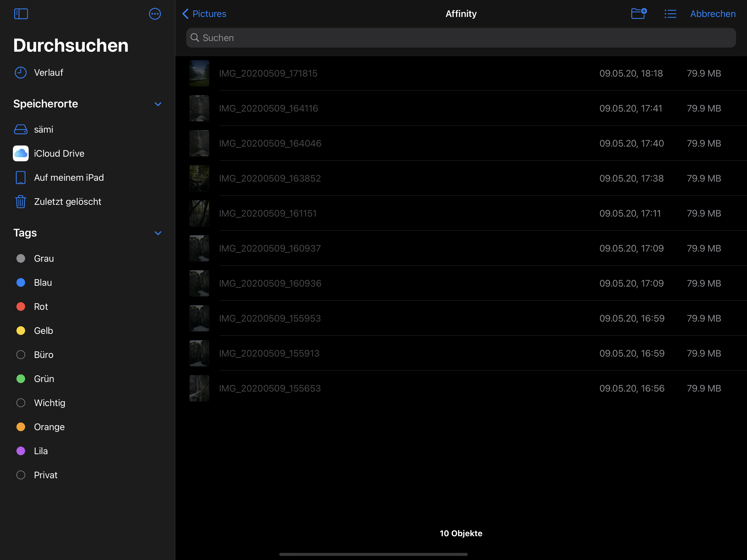Select the Privat tag
Screen dimensions: 747x560
click(87, 475)
